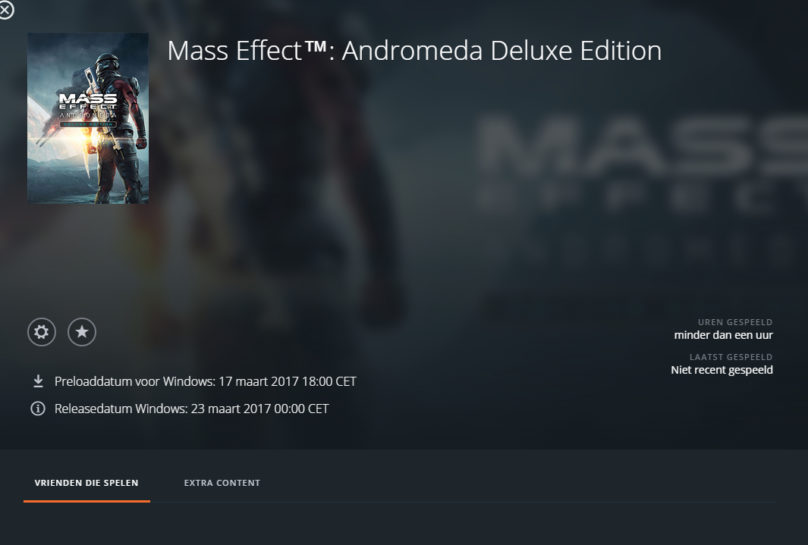Click the download arrow icon beside Preloaddatum
The height and width of the screenshot is (545, 808).
[x=38, y=381]
